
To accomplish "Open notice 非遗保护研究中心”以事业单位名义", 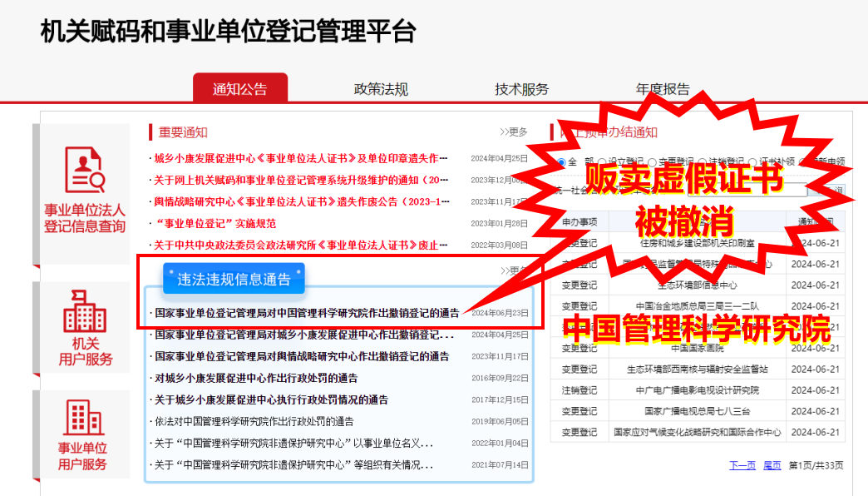I will coord(293,444).
